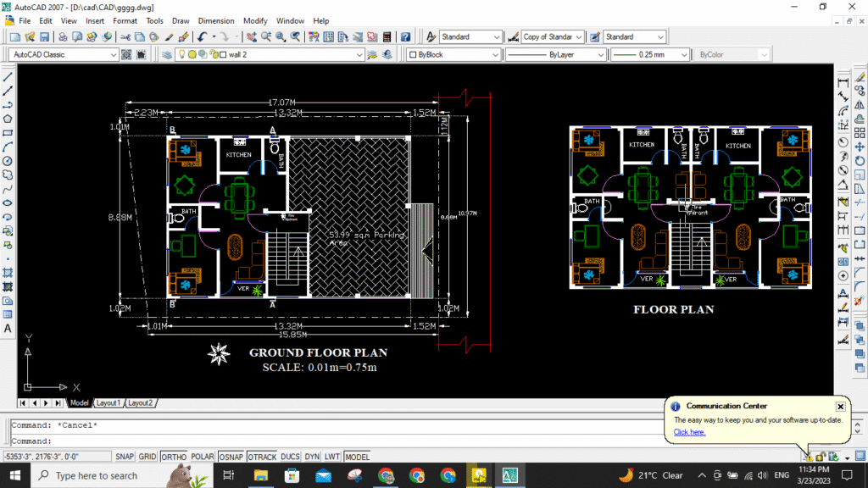Click the Undo arrow icon

click(202, 37)
